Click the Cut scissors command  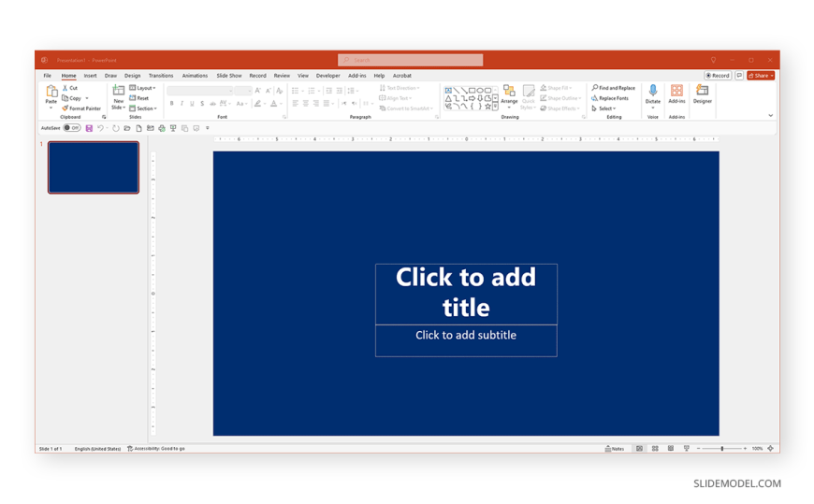coord(70,88)
